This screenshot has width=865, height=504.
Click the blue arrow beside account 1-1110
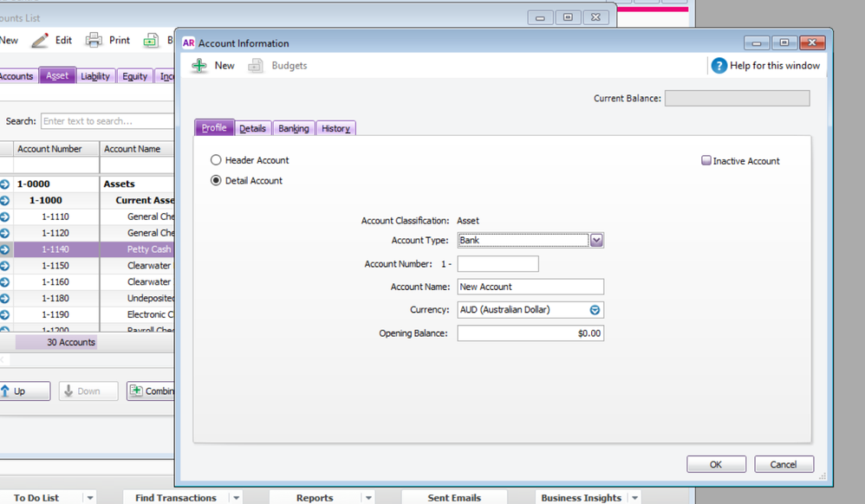tap(4, 216)
